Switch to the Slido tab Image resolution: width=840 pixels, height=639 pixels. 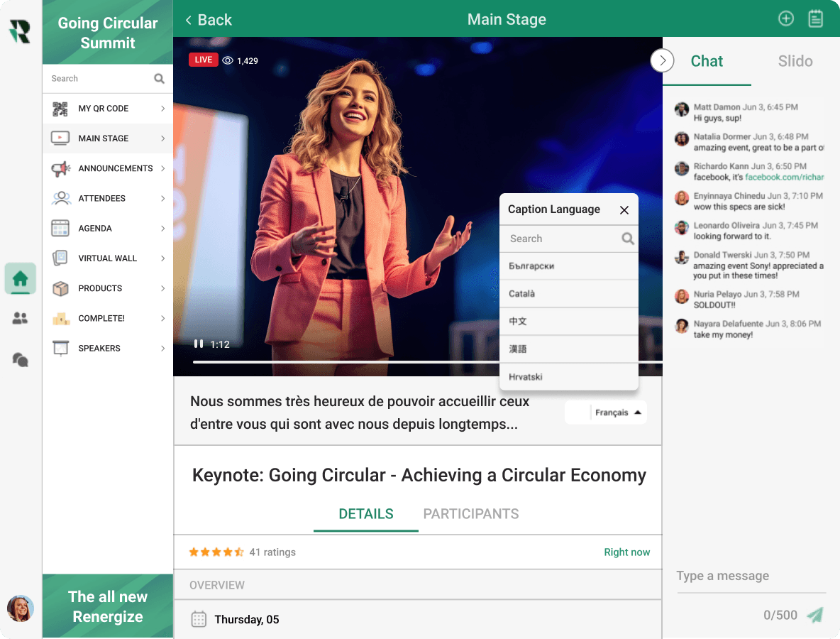[x=795, y=61]
